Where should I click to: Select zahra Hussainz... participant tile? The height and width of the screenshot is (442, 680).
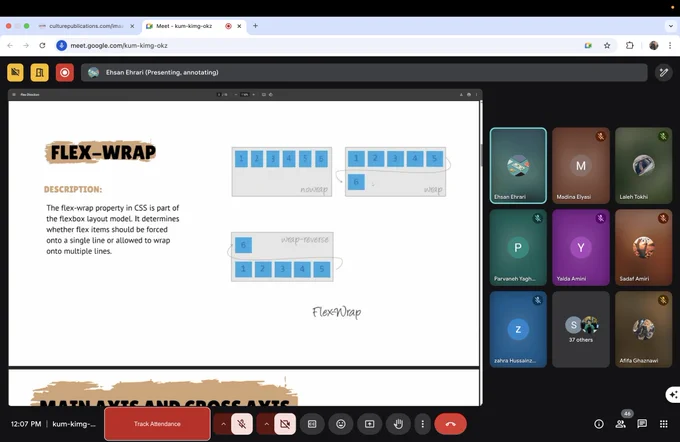point(518,329)
